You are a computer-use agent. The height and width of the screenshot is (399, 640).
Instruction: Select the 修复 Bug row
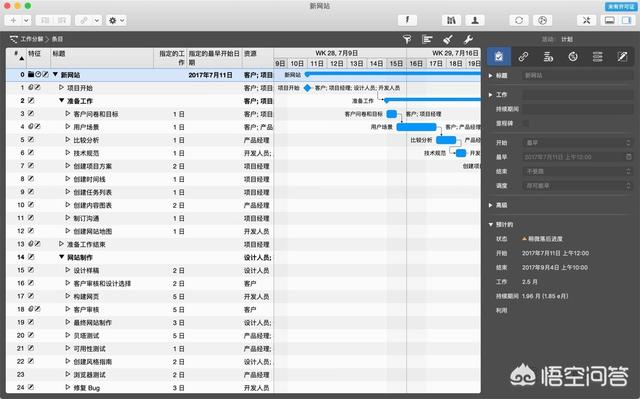140,388
